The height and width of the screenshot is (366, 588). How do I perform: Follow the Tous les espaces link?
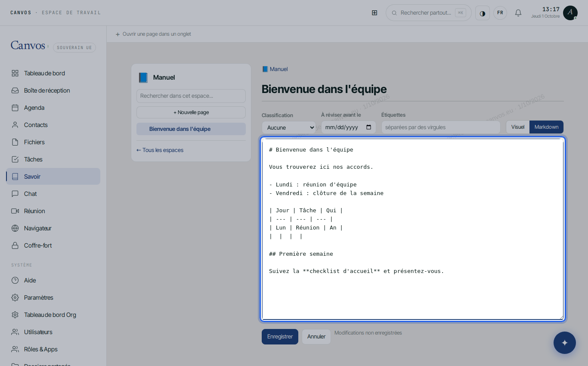pos(160,150)
